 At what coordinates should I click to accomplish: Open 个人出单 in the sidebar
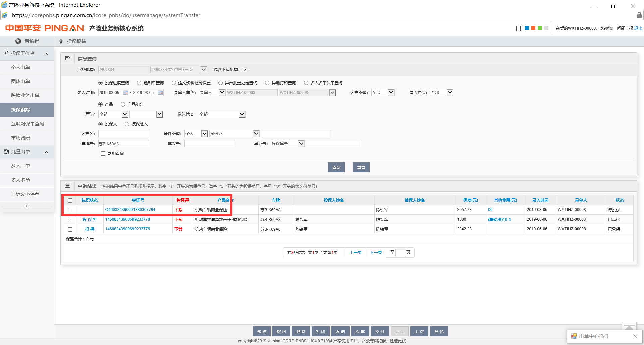click(20, 67)
